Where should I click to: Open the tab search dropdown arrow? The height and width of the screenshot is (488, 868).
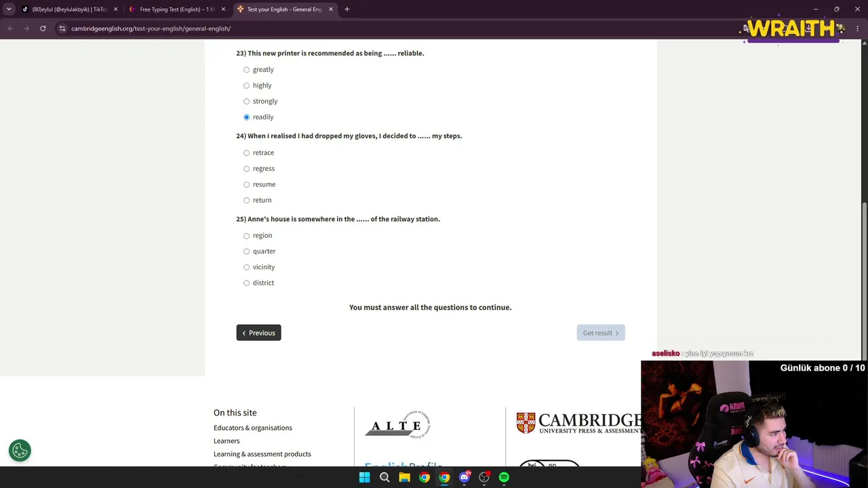(x=9, y=9)
